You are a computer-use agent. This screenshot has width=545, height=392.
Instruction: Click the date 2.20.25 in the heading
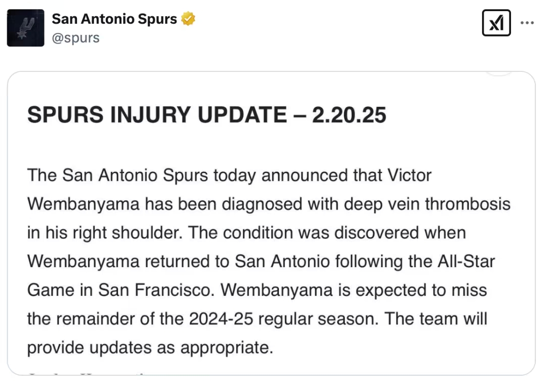(x=349, y=115)
